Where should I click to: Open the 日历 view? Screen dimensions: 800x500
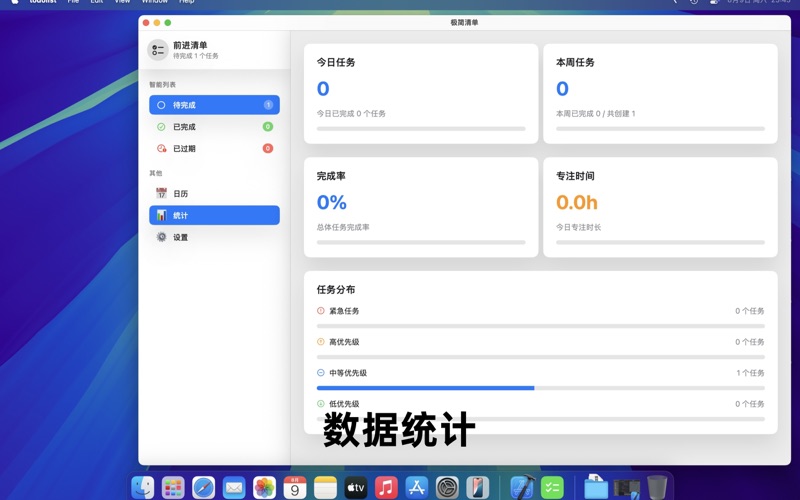click(214, 193)
